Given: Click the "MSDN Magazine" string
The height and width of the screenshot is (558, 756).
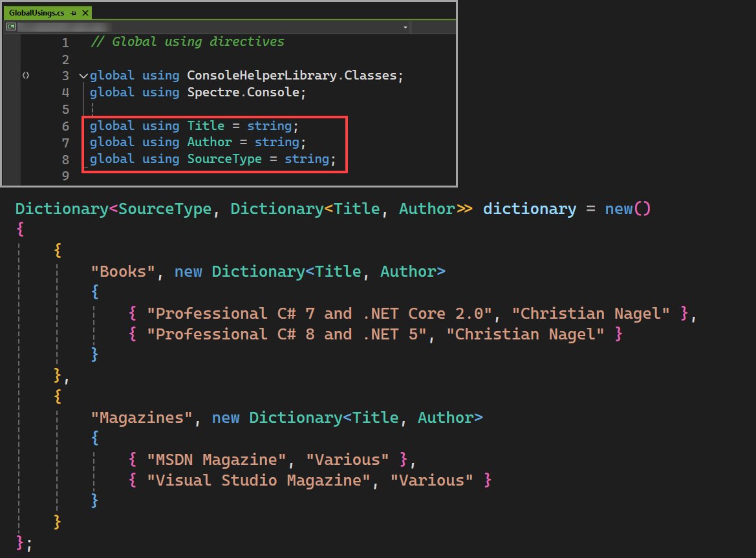Looking at the screenshot, I should click(217, 460).
